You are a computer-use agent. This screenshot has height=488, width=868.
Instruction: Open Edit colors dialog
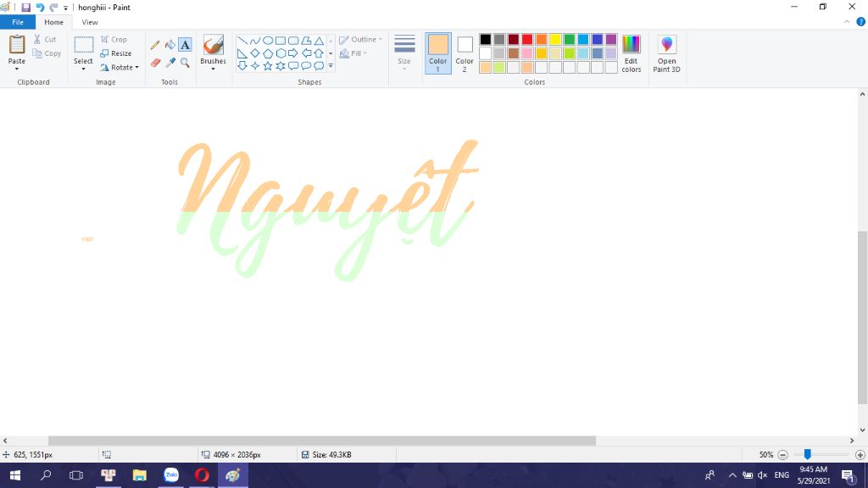click(x=631, y=53)
